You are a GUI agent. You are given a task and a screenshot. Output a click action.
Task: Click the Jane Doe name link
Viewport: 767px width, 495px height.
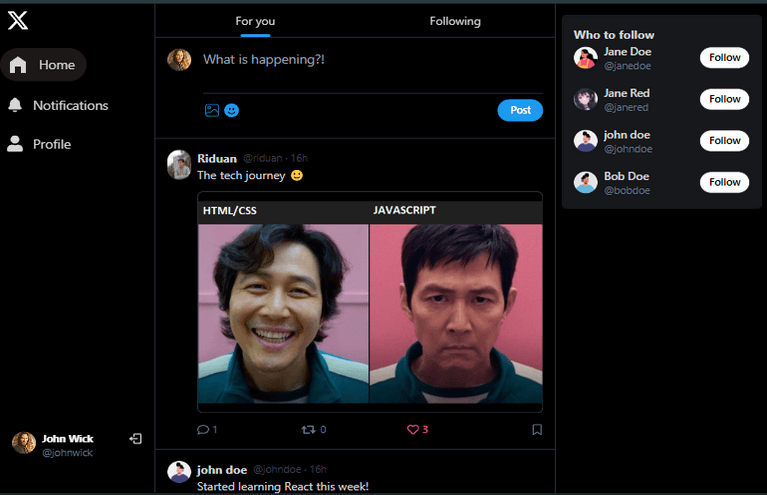pos(628,51)
